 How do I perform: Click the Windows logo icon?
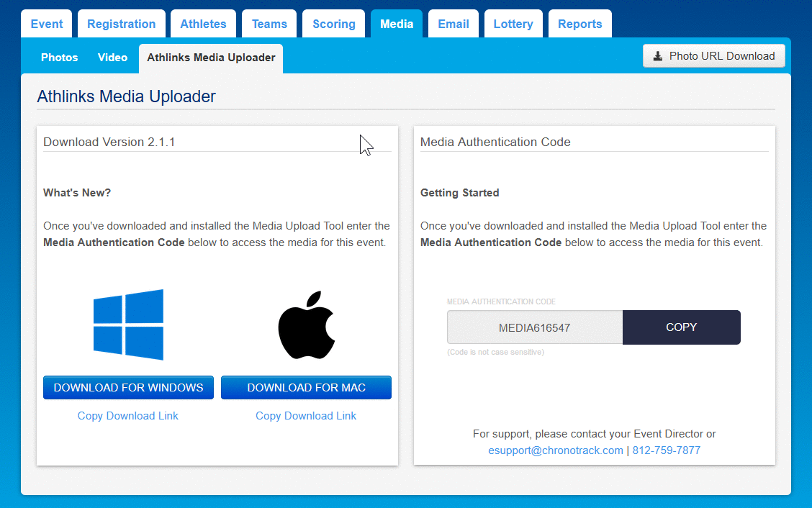(x=128, y=325)
